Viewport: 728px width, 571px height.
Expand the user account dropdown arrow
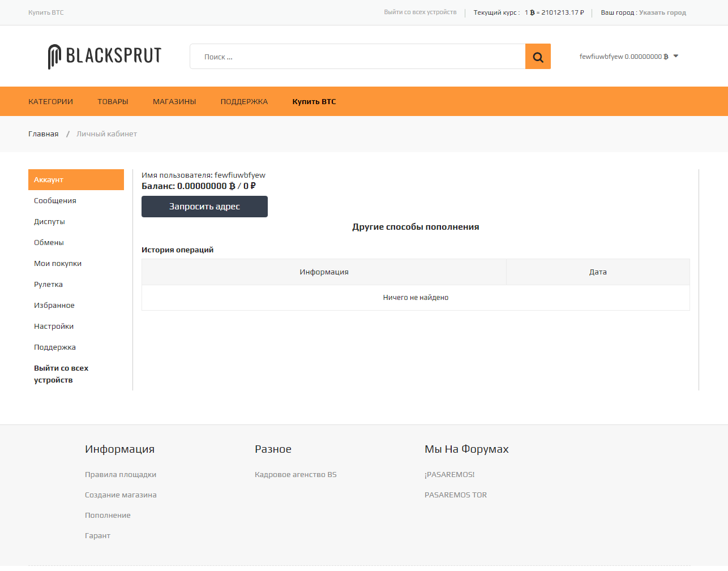[x=676, y=56]
